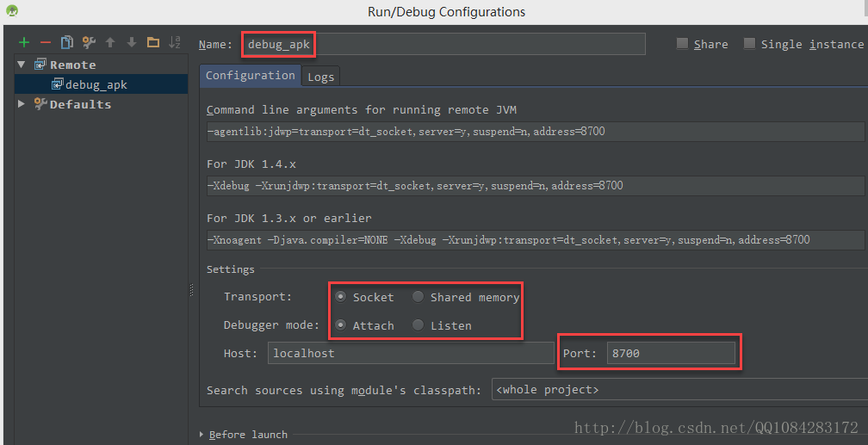Click the Name field containing debug_apk
Screen dimensions: 868x445
(x=443, y=44)
